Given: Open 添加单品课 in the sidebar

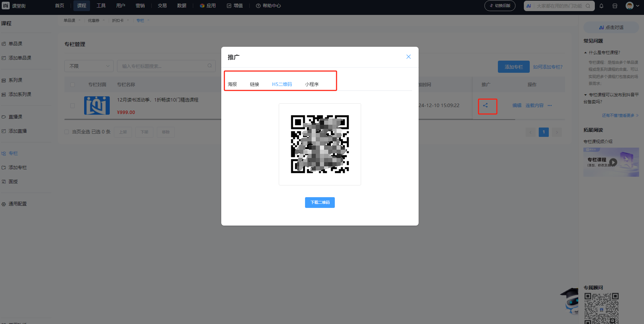Looking at the screenshot, I should pos(20,58).
